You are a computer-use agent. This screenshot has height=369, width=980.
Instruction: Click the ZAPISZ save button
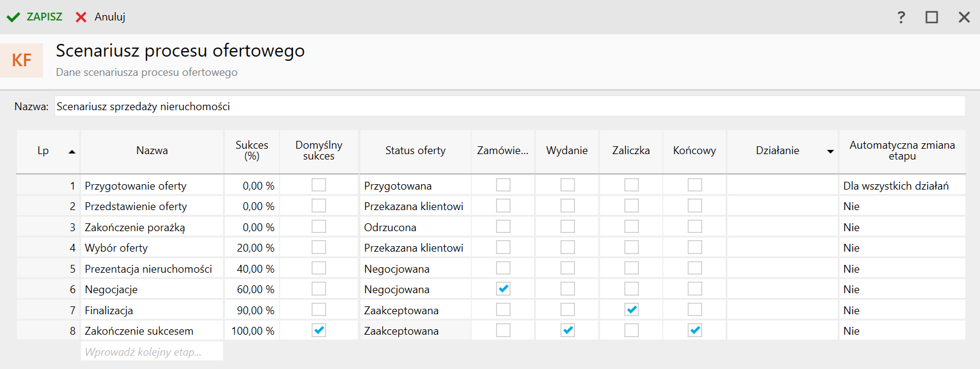pyautogui.click(x=44, y=17)
